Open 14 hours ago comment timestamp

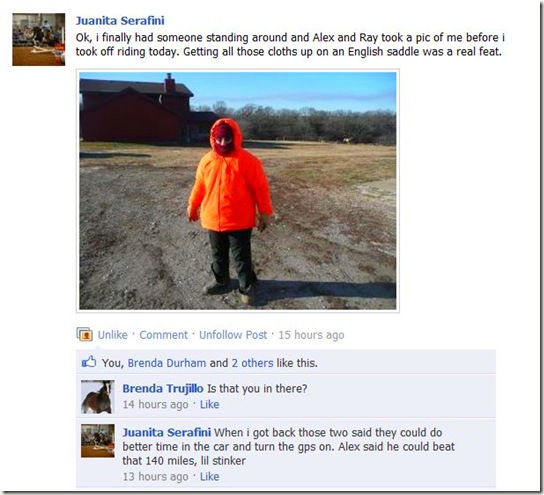click(155, 404)
